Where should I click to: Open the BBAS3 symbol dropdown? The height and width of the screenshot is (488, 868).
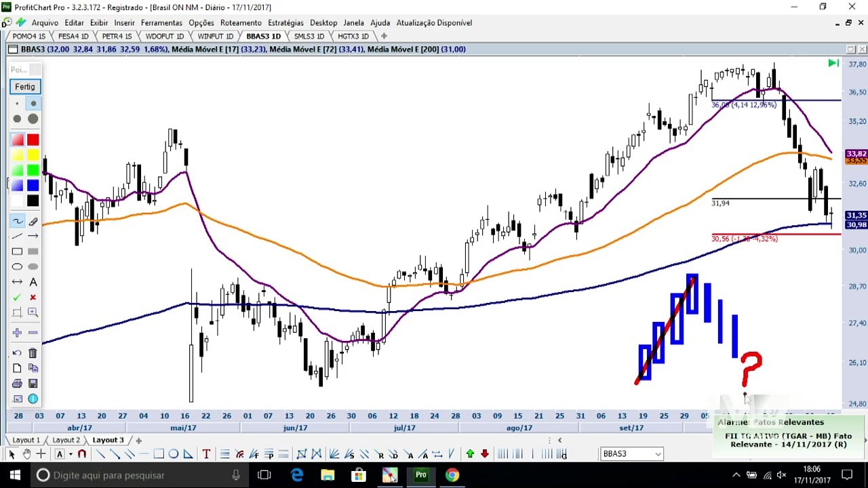pos(658,454)
